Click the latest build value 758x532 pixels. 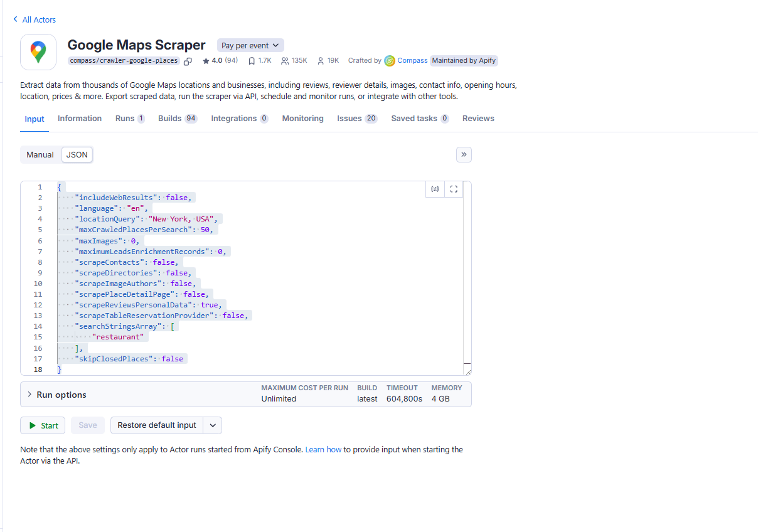(x=368, y=399)
